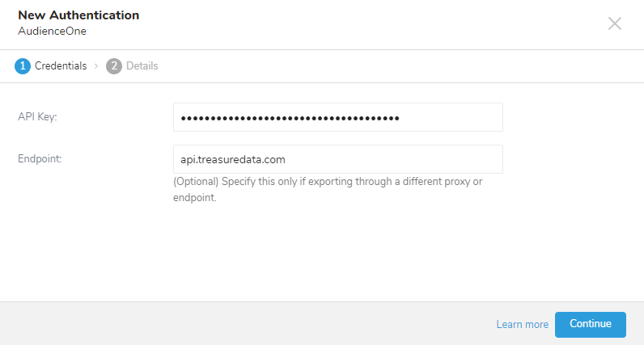Open the Learn more link

coord(522,324)
